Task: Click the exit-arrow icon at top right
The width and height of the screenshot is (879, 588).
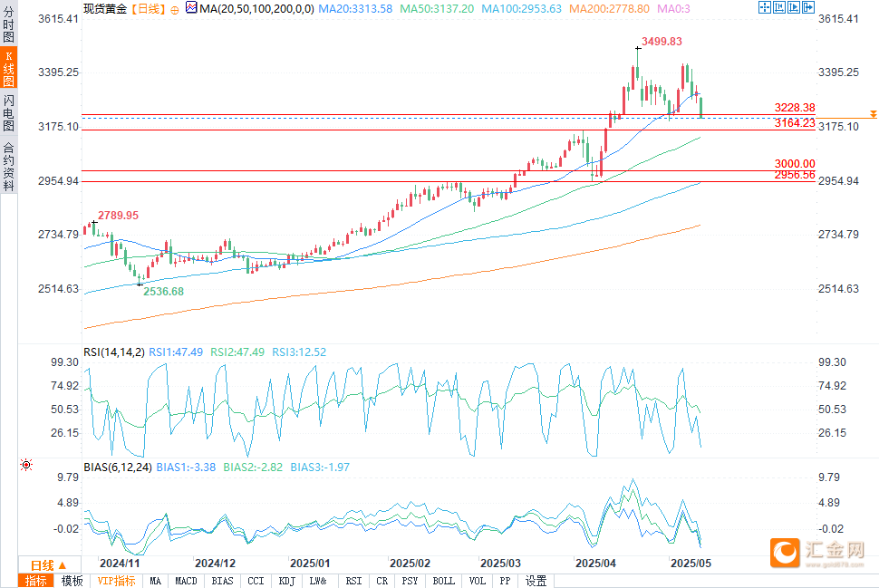Action: tap(807, 7)
